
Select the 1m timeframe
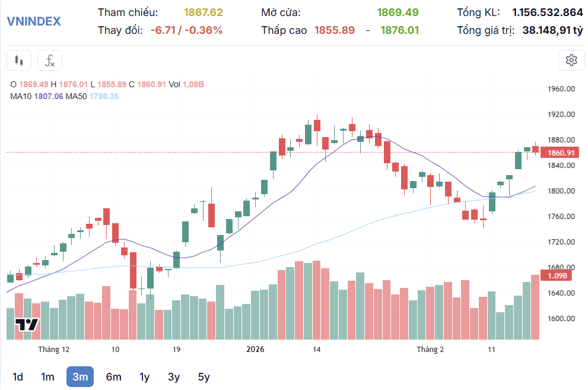47,377
